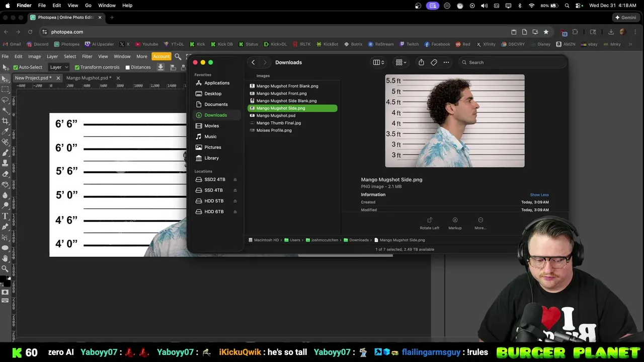Select the Type tool
Screen dimensions: 644x362
click(x=5, y=216)
